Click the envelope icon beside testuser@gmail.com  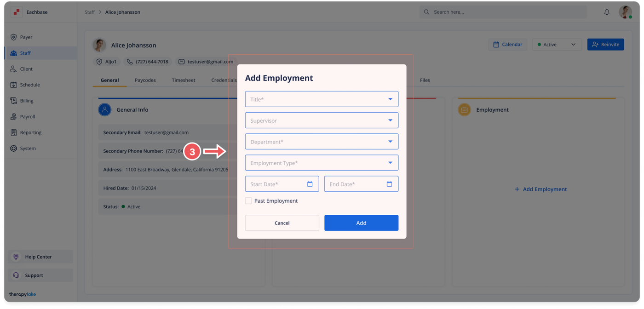coord(182,62)
